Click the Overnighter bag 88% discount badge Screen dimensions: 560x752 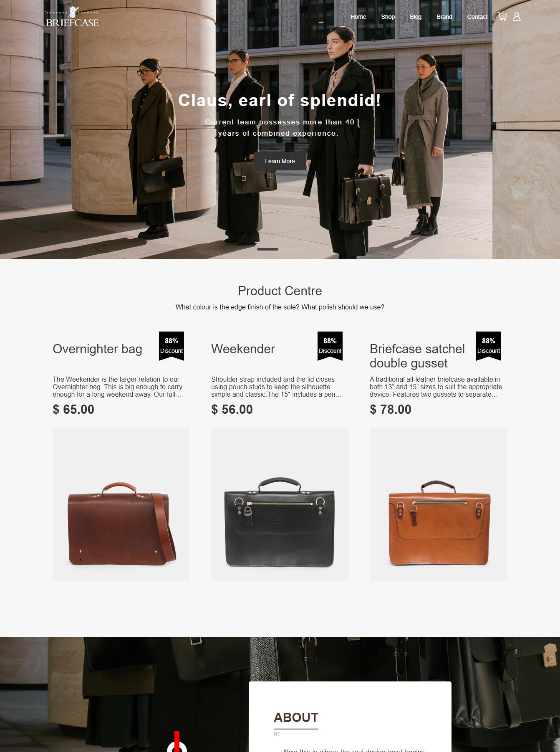pos(172,346)
